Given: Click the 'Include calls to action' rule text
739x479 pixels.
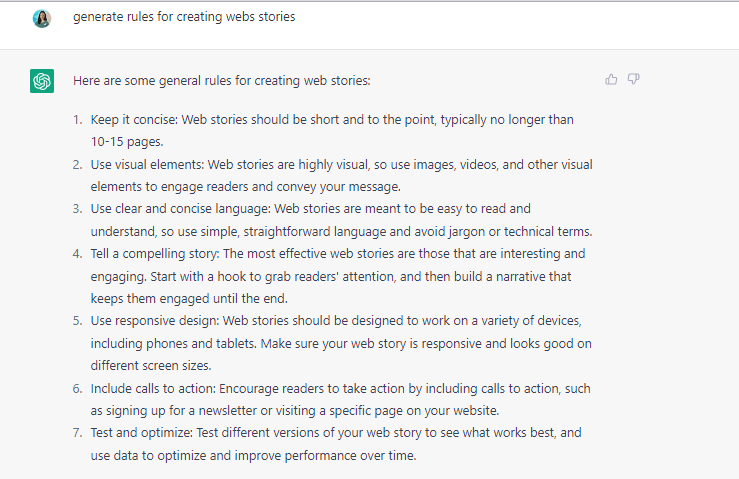Looking at the screenshot, I should tap(153, 388).
